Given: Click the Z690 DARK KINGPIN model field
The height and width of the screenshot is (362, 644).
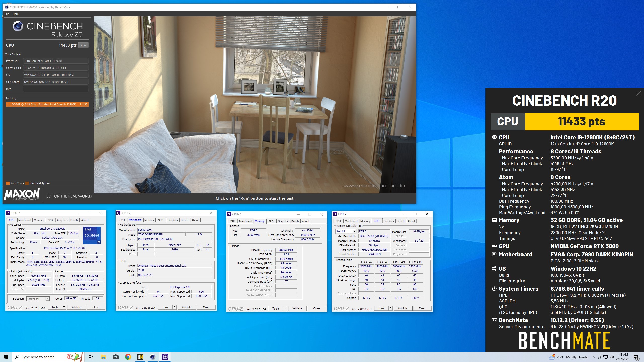Looking at the screenshot, I should point(161,234).
